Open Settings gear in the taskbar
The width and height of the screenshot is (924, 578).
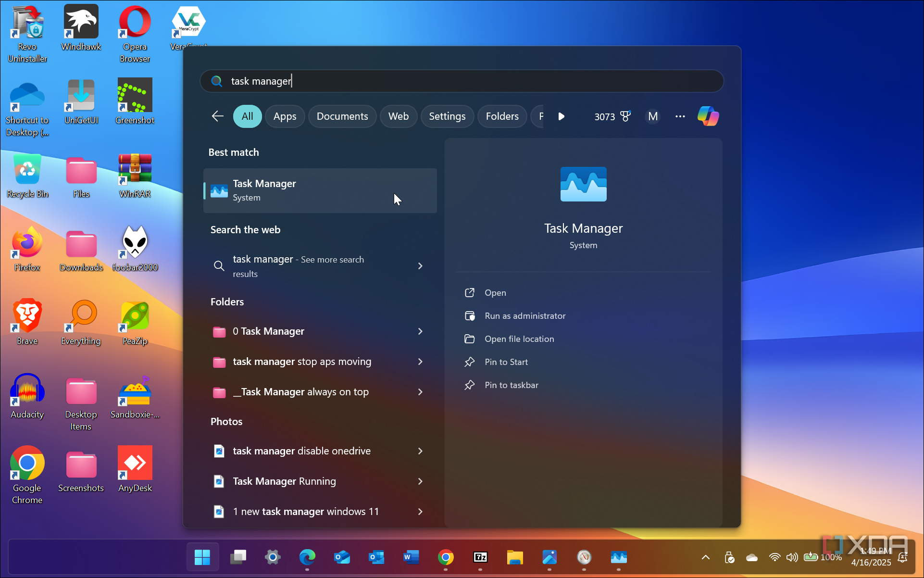[x=273, y=557]
